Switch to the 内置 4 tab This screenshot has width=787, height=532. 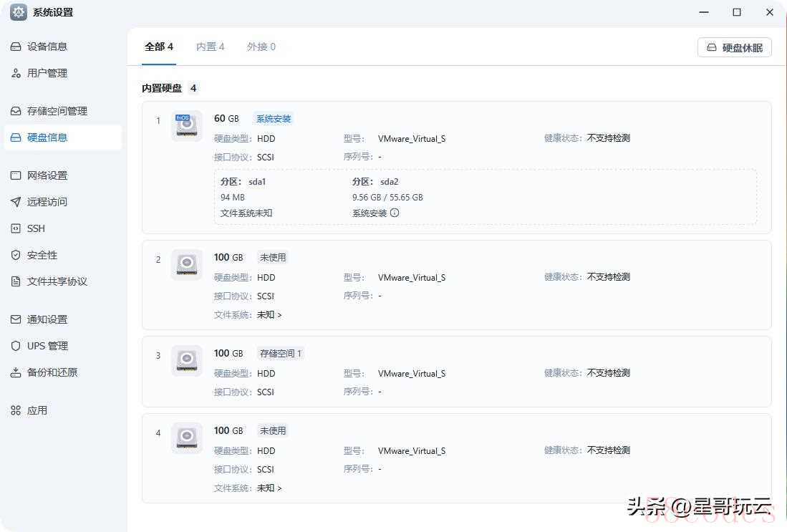[210, 47]
